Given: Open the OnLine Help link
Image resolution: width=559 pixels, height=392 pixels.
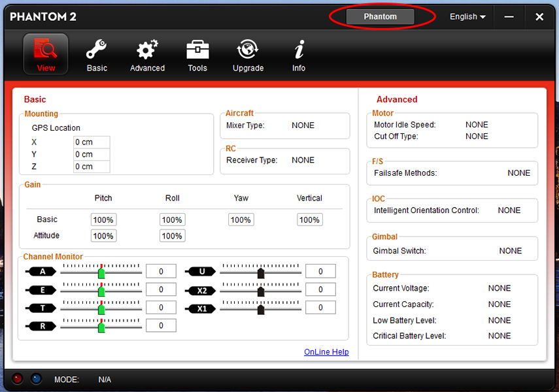Looking at the screenshot, I should pyautogui.click(x=326, y=351).
